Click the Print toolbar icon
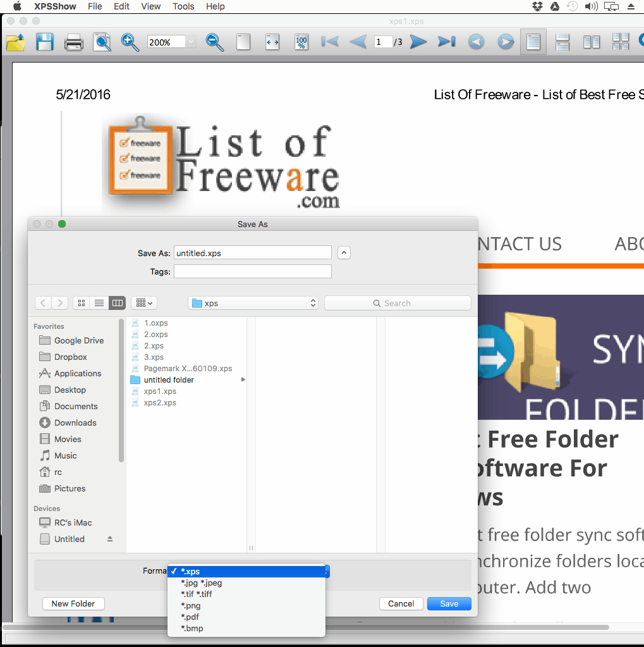 (74, 42)
